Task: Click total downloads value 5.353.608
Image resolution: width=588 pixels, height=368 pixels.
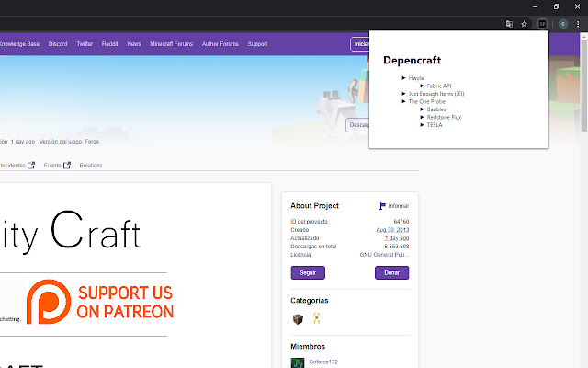Action: tap(397, 247)
